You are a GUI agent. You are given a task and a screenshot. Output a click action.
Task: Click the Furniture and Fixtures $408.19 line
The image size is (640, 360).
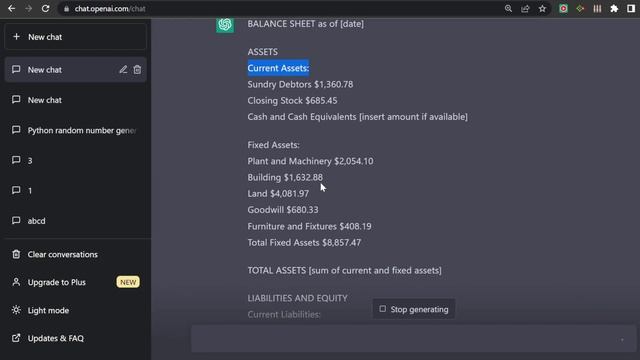[309, 226]
